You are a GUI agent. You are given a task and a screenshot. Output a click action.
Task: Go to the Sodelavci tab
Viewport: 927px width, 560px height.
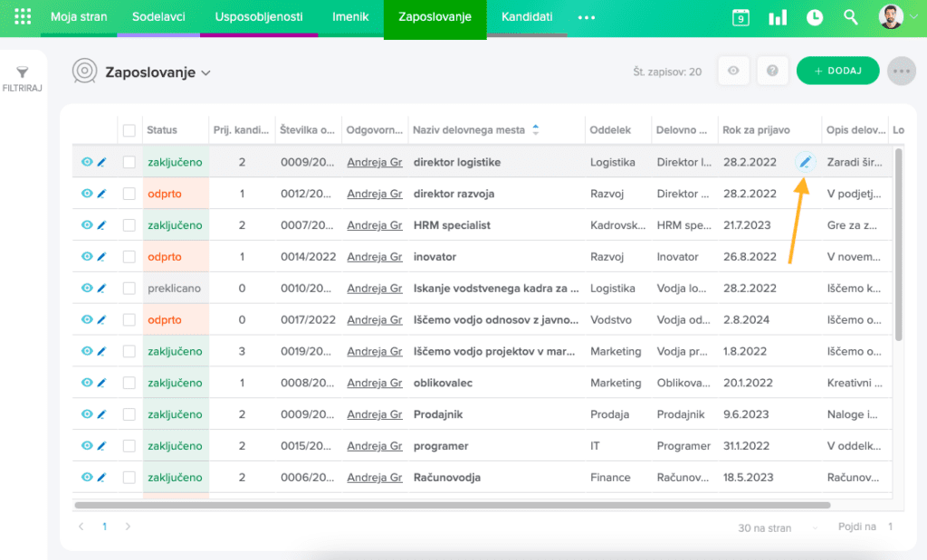pyautogui.click(x=158, y=17)
